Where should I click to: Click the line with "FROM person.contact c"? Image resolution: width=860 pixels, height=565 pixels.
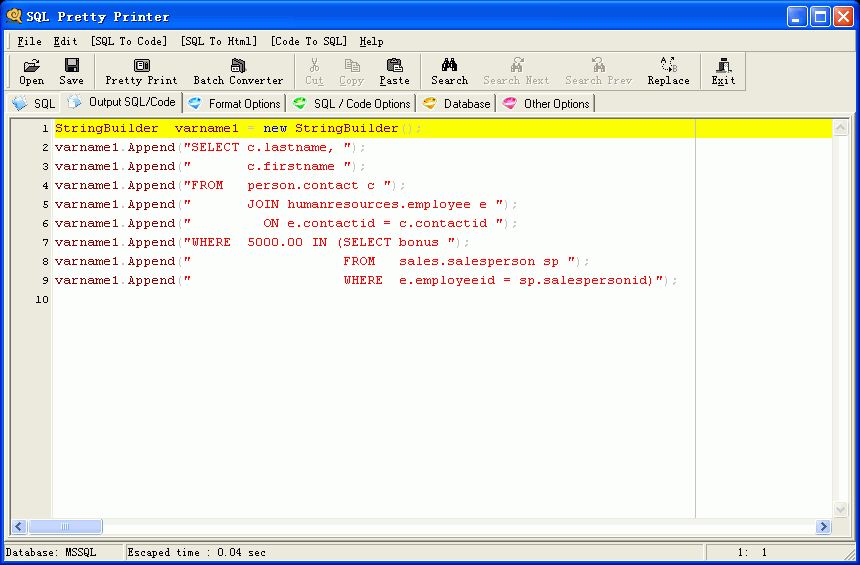pos(230,185)
